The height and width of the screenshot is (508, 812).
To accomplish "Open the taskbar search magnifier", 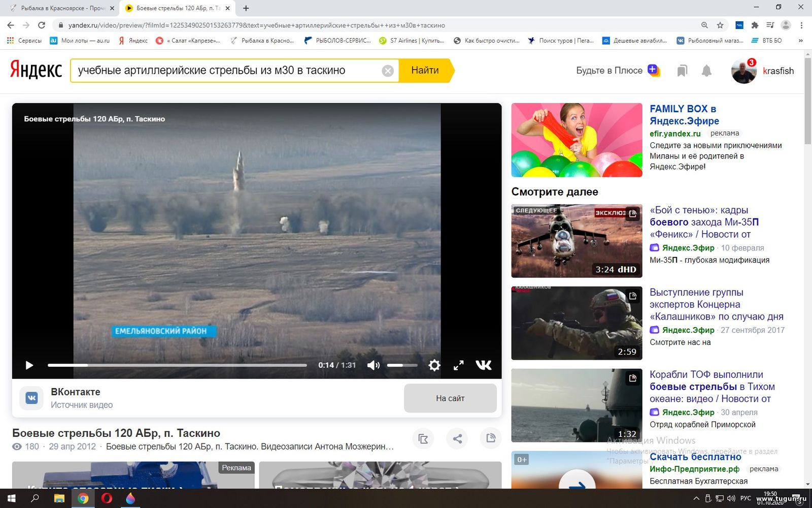I will click(35, 498).
